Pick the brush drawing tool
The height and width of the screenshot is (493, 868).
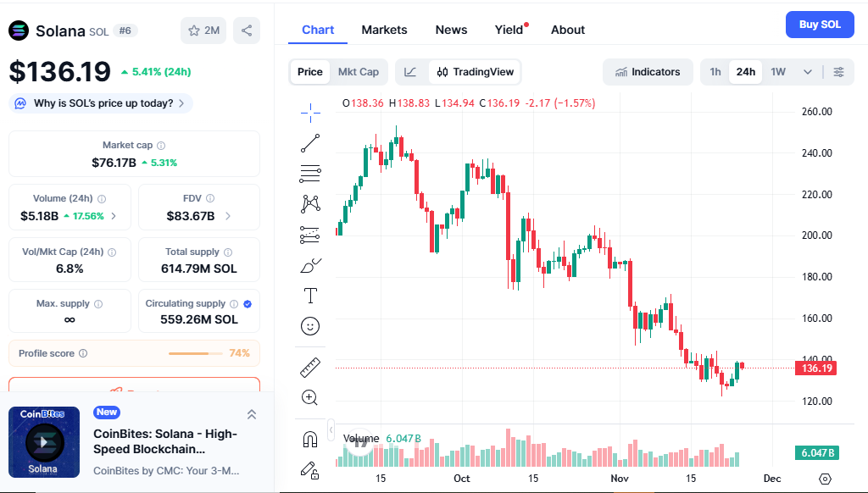tap(310, 265)
